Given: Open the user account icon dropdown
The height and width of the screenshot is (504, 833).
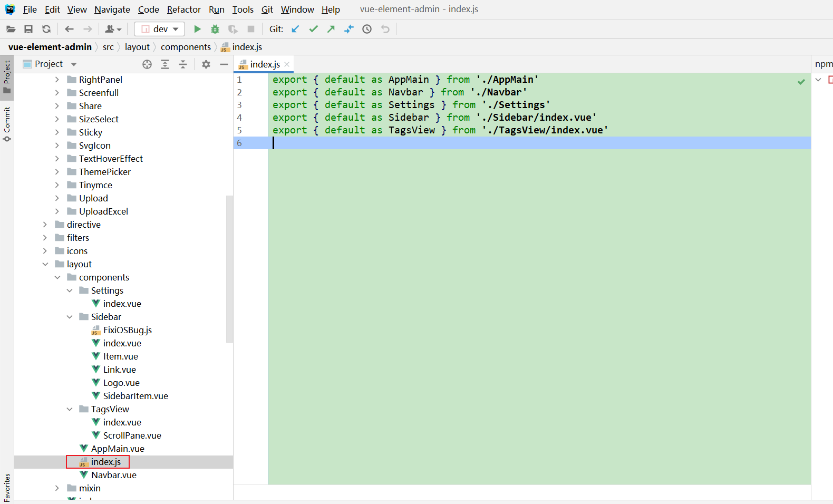Looking at the screenshot, I should pos(113,29).
